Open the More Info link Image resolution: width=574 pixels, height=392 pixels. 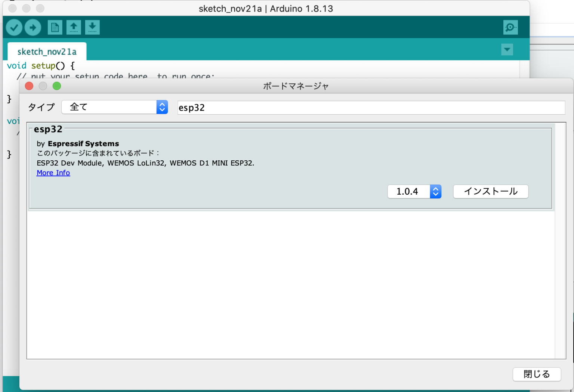[x=53, y=173]
